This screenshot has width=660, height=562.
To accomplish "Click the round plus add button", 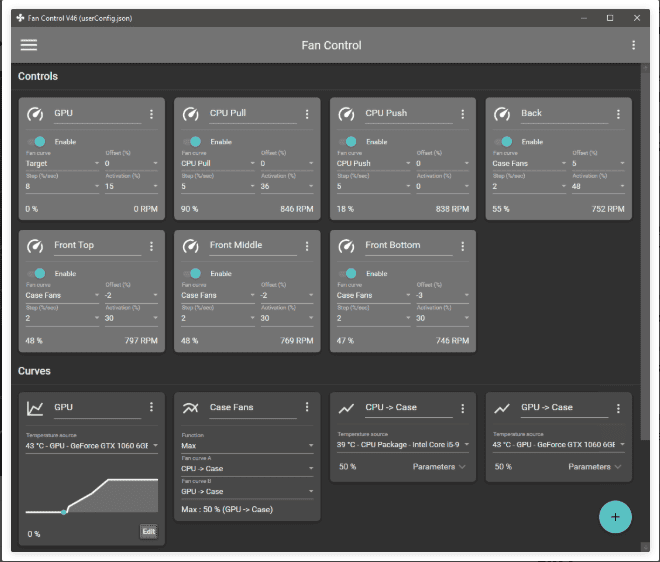I will point(615,517).
